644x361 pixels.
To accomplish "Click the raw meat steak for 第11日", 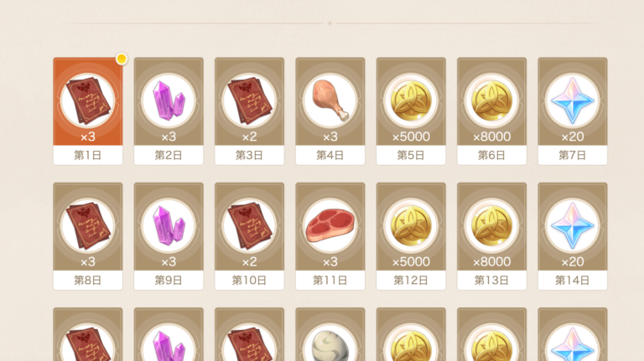I will [x=330, y=226].
